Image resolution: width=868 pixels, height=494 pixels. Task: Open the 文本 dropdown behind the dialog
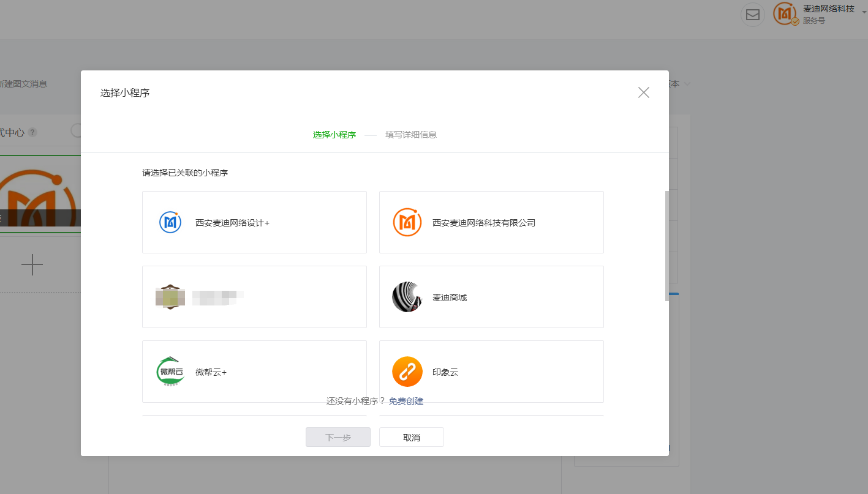click(x=677, y=84)
